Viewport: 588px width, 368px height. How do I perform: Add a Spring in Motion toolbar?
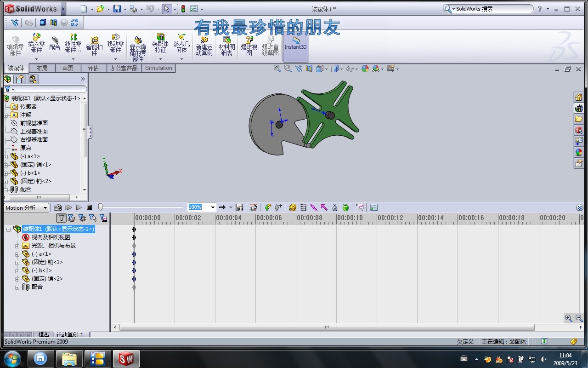click(303, 207)
